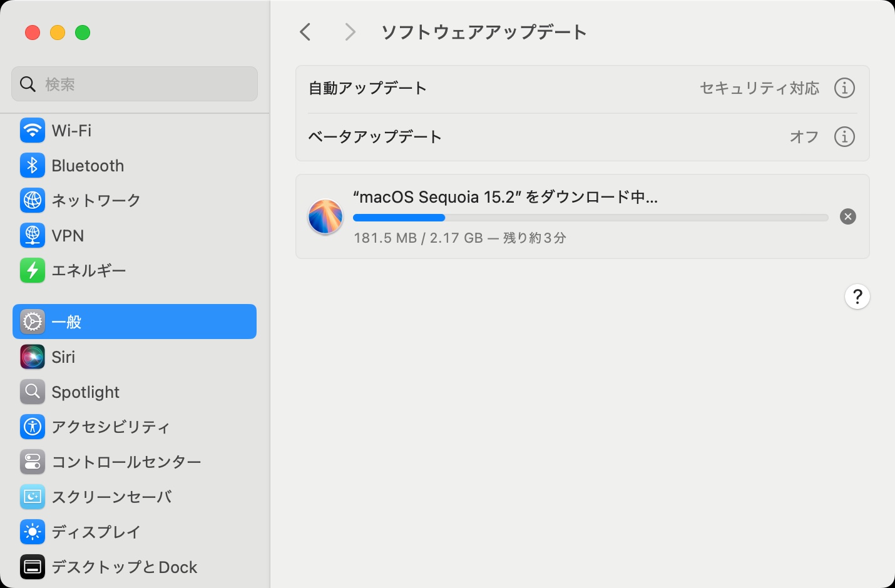Open Wi-Fi settings label

coord(71,131)
